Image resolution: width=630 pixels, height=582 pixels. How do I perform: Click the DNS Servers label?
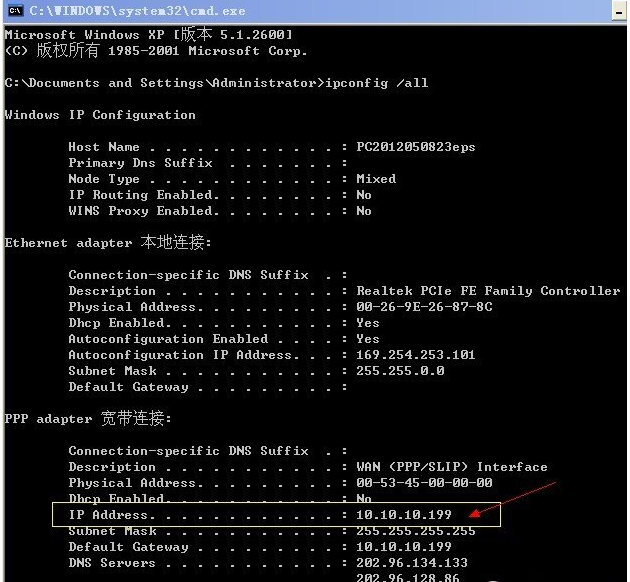[112, 563]
